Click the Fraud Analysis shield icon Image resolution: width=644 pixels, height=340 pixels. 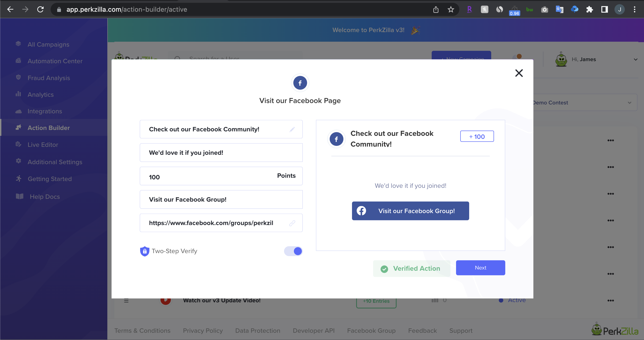coord(18,77)
